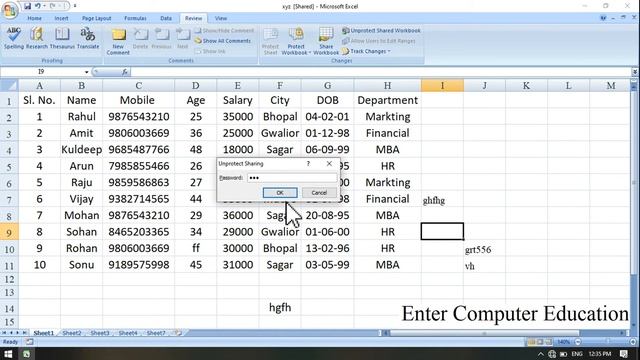Open the Research pane

(x=37, y=38)
